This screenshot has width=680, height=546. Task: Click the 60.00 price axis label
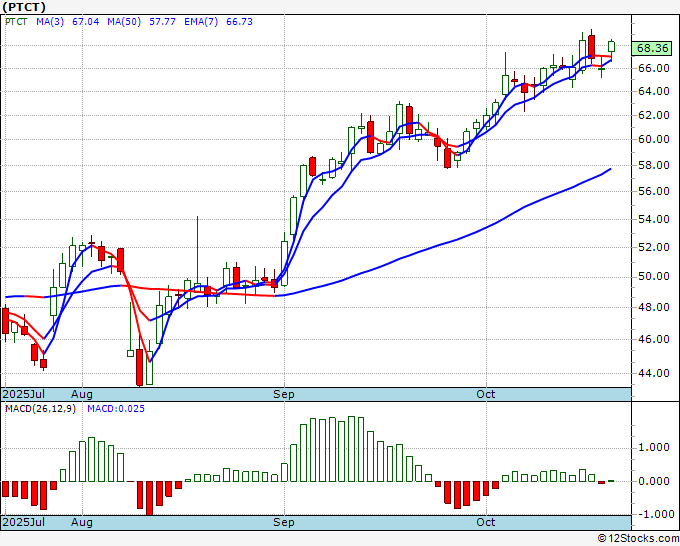click(x=654, y=139)
